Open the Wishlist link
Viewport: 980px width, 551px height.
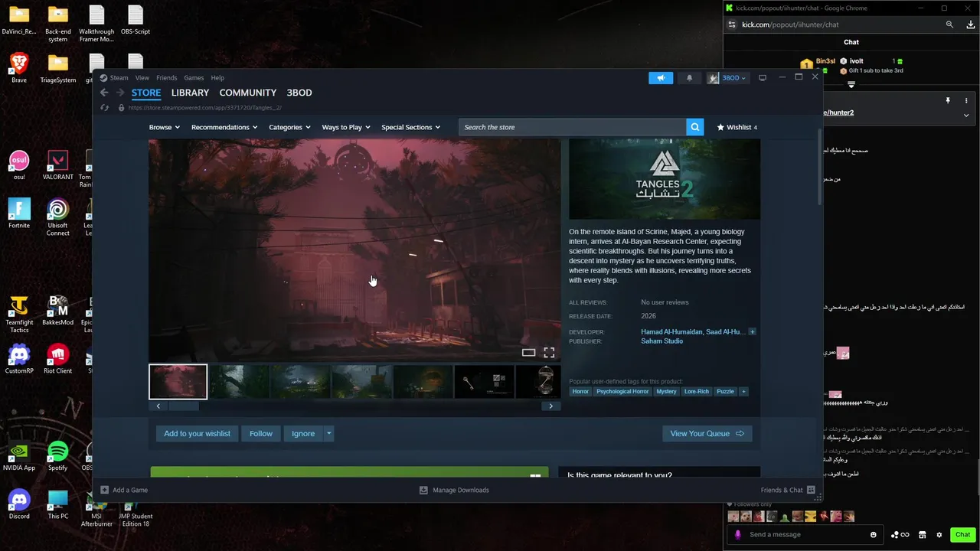click(737, 127)
